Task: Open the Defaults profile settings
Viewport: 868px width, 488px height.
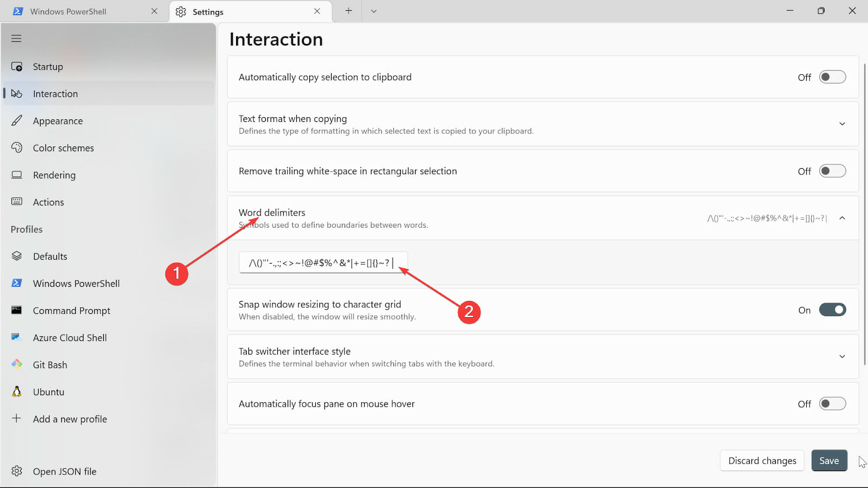Action: pyautogui.click(x=108, y=256)
